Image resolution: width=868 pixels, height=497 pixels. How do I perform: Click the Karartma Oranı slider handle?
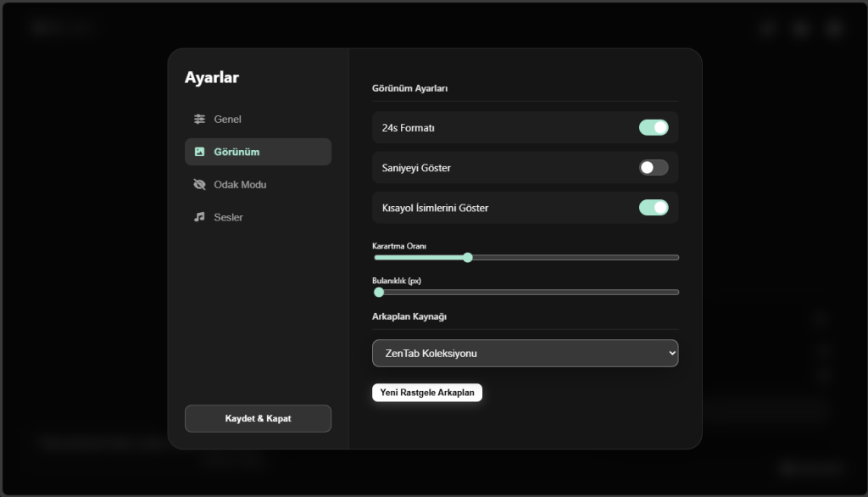click(467, 258)
